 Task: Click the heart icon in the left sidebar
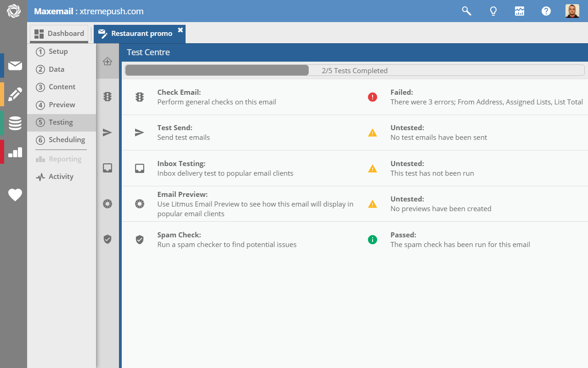pos(14,195)
